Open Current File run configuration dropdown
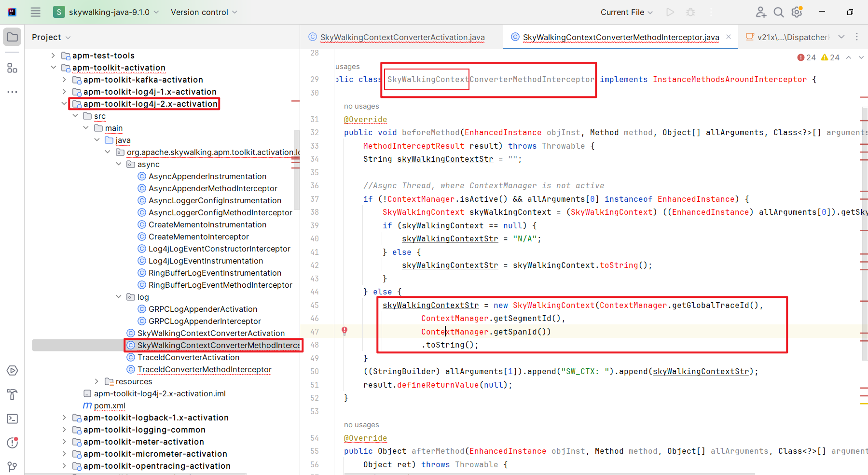This screenshot has height=475, width=868. tap(627, 12)
